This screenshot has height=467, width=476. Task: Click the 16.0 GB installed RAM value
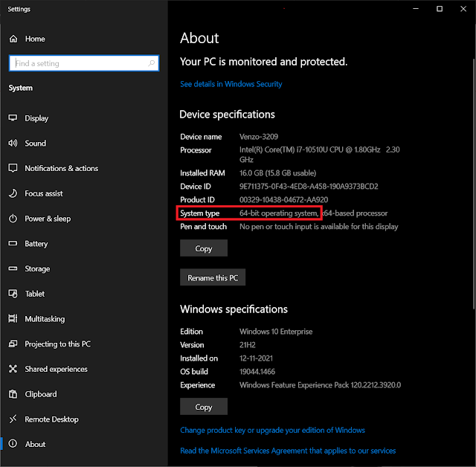277,173
